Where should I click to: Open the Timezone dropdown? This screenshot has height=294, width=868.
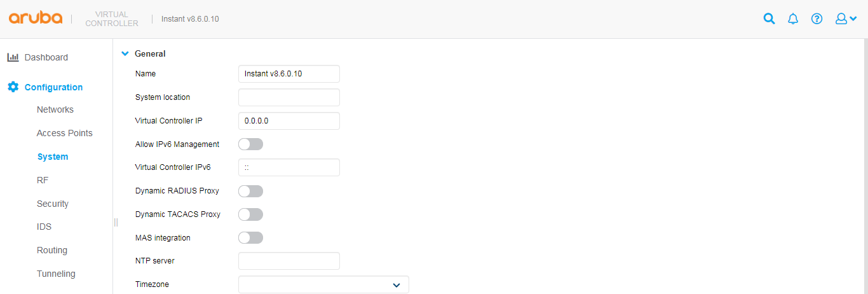(323, 284)
